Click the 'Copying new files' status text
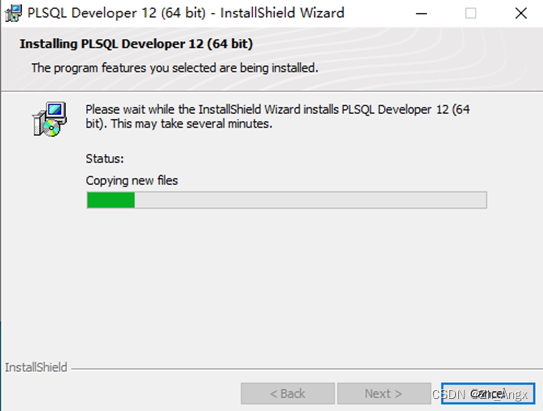Image resolution: width=543 pixels, height=411 pixels. (132, 180)
